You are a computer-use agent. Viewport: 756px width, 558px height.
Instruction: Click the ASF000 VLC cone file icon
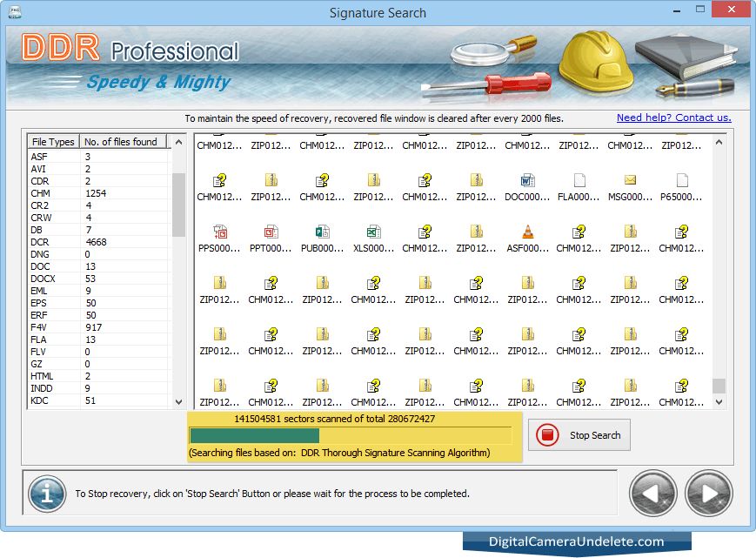tap(527, 232)
